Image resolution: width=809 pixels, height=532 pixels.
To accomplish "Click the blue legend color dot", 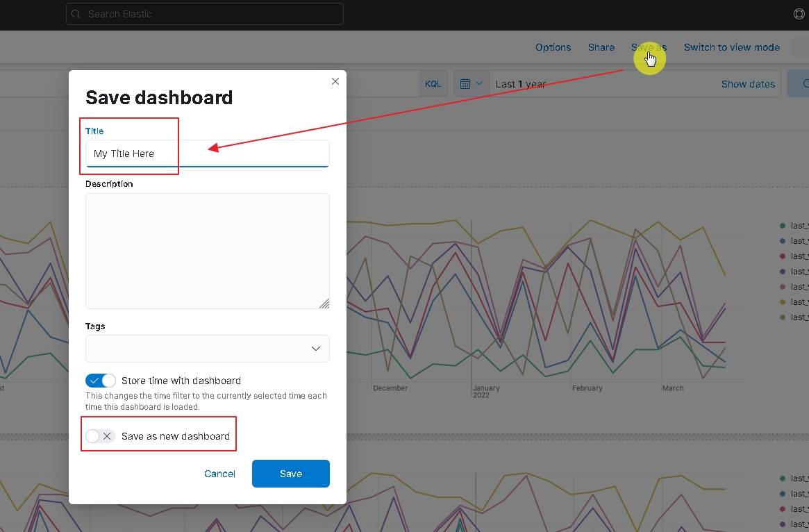I will tap(783, 240).
